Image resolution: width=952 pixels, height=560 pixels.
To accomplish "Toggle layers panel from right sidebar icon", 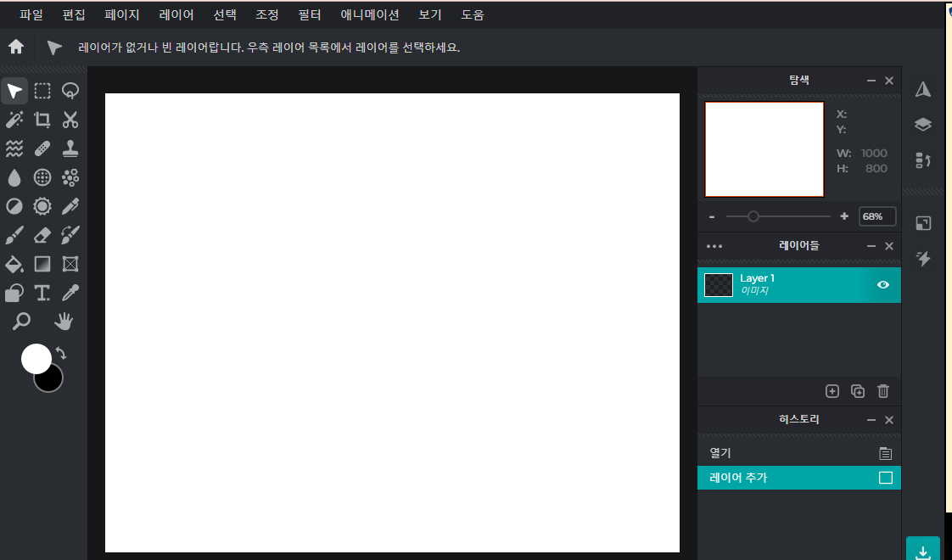I will click(x=923, y=125).
